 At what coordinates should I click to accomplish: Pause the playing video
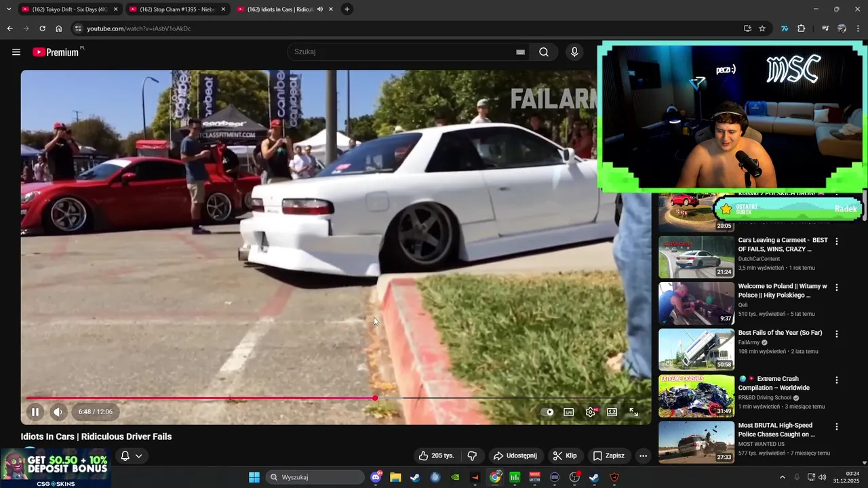(35, 411)
